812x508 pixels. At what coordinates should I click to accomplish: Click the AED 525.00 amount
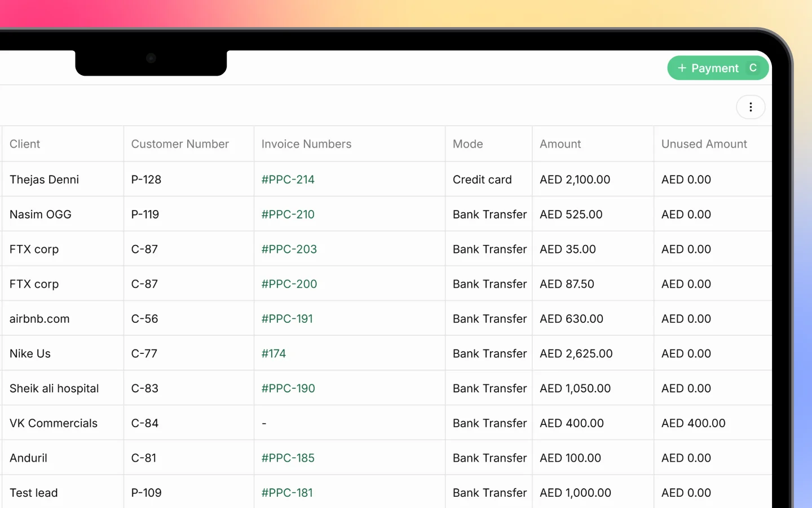[x=571, y=214]
